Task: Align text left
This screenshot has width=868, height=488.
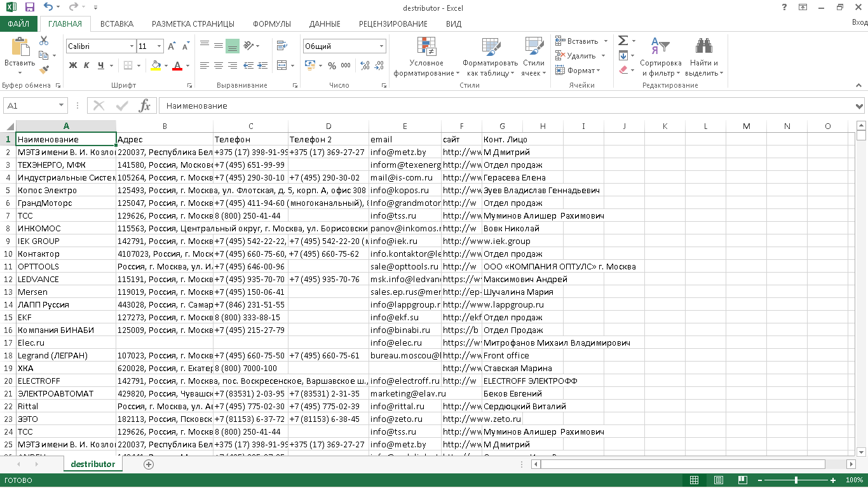Action: (205, 65)
